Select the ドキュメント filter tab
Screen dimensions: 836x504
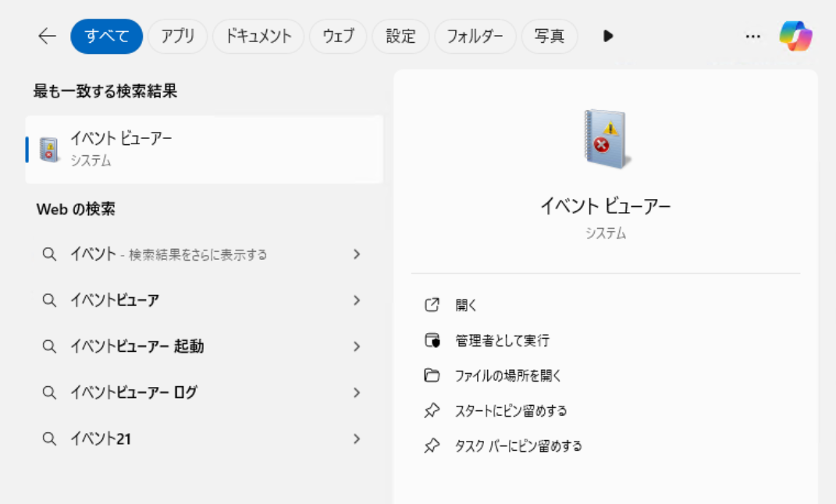258,37
